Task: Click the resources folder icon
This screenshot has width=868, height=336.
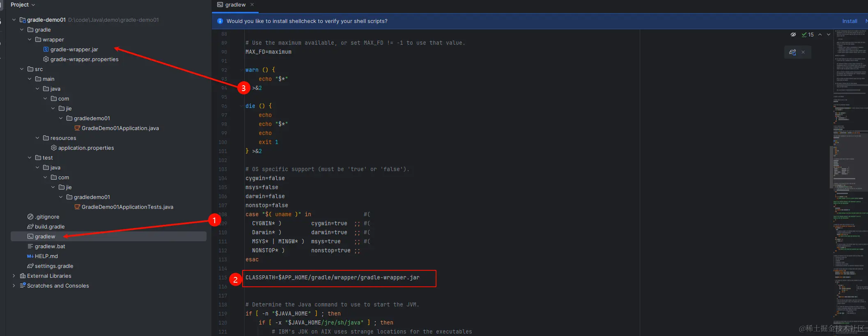Action: tap(46, 138)
